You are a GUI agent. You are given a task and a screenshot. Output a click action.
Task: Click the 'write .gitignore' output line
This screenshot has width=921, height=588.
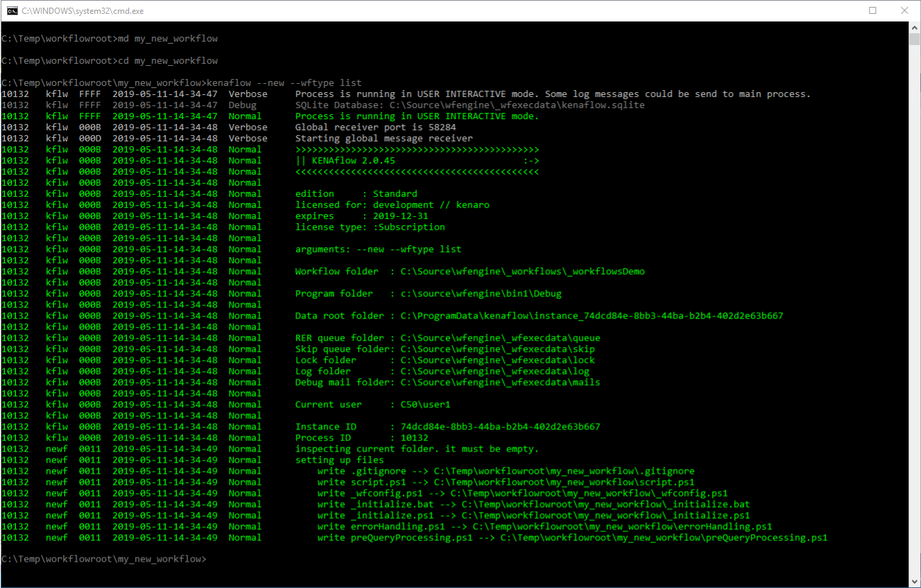pos(506,471)
